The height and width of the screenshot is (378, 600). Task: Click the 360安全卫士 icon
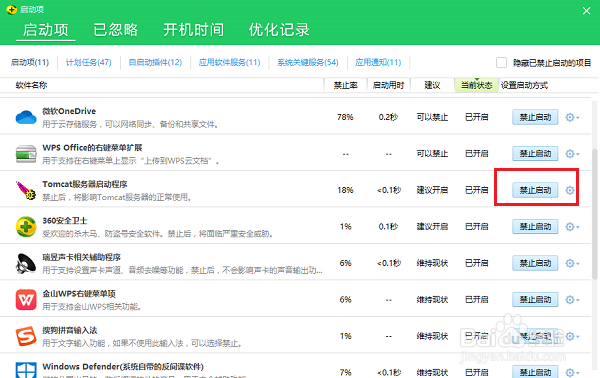click(x=26, y=226)
